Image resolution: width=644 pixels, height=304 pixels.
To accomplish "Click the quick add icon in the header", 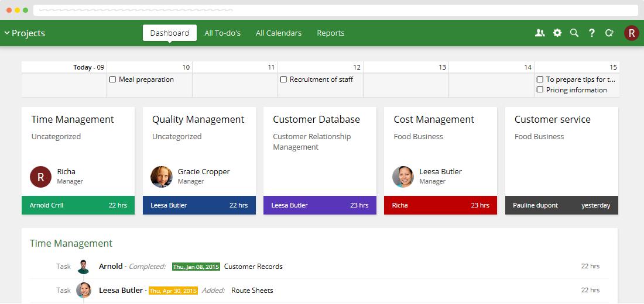I will point(609,33).
